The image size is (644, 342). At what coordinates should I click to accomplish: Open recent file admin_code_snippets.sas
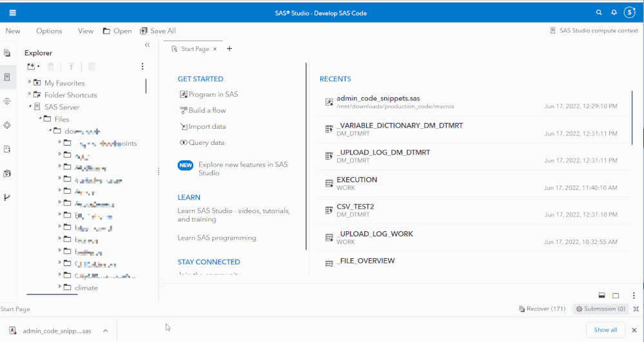coord(473,102)
